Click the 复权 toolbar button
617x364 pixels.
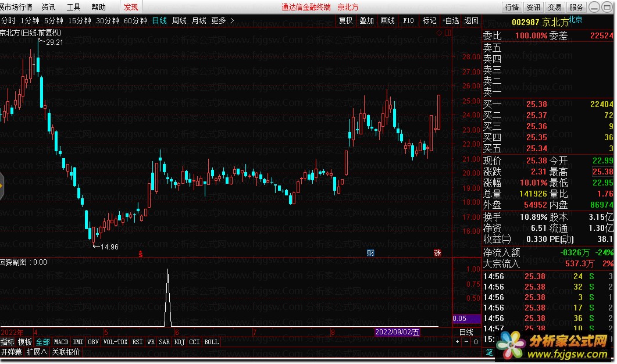(x=346, y=20)
